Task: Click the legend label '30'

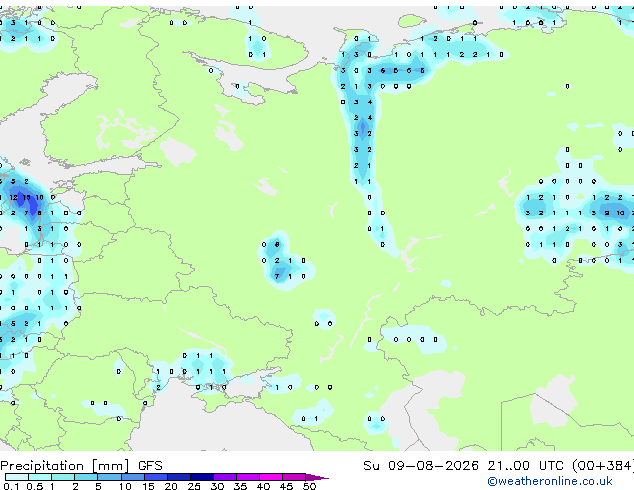Action: coord(217,486)
